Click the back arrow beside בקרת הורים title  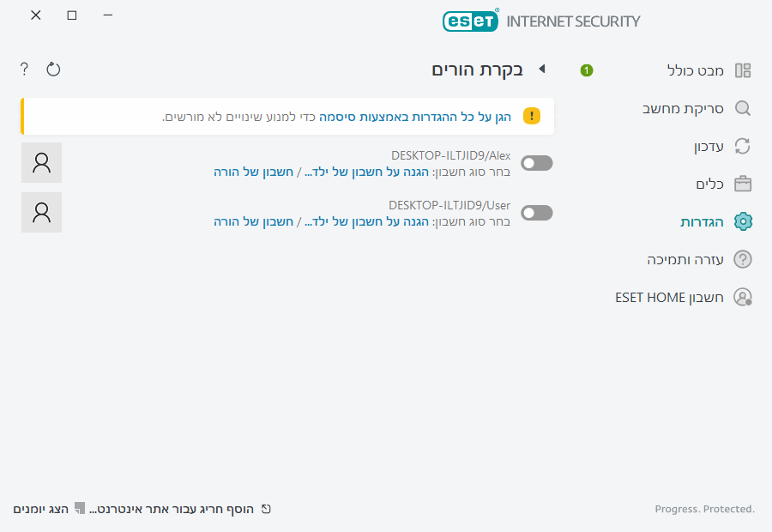541,69
